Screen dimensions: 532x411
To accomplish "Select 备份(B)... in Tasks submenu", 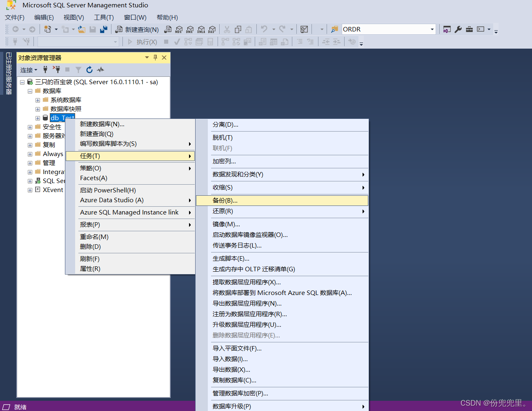I will [x=282, y=201].
